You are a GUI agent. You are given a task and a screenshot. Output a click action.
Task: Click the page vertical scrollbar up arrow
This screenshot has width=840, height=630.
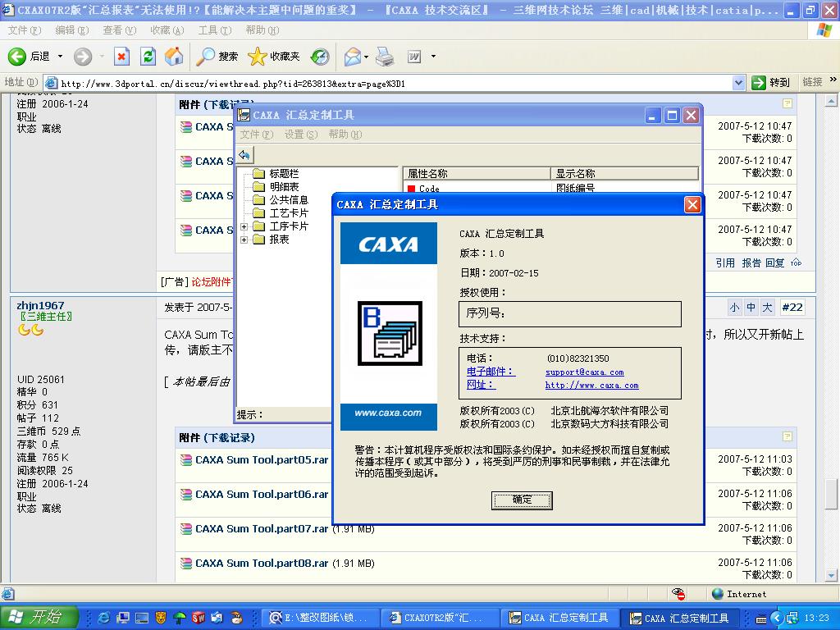click(x=831, y=100)
